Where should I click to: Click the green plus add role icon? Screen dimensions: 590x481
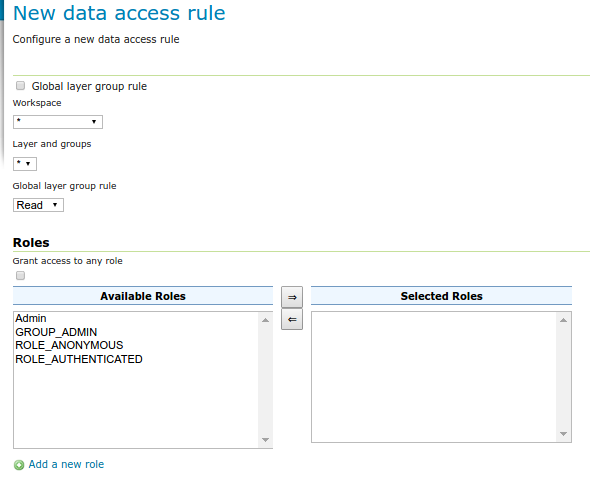[x=19, y=465]
